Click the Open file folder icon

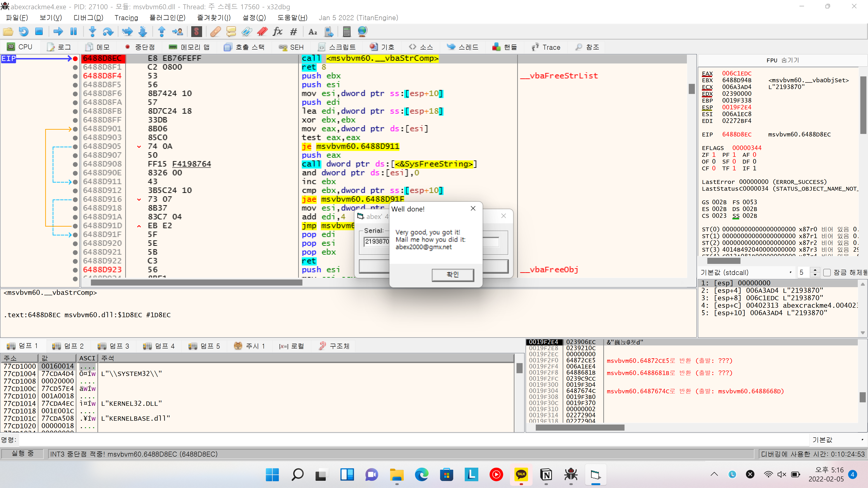pyautogui.click(x=8, y=32)
